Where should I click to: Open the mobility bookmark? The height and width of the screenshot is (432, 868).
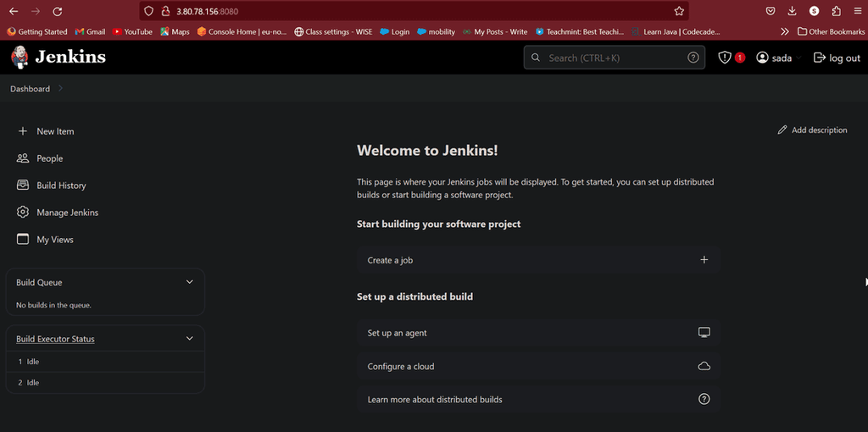pyautogui.click(x=437, y=31)
